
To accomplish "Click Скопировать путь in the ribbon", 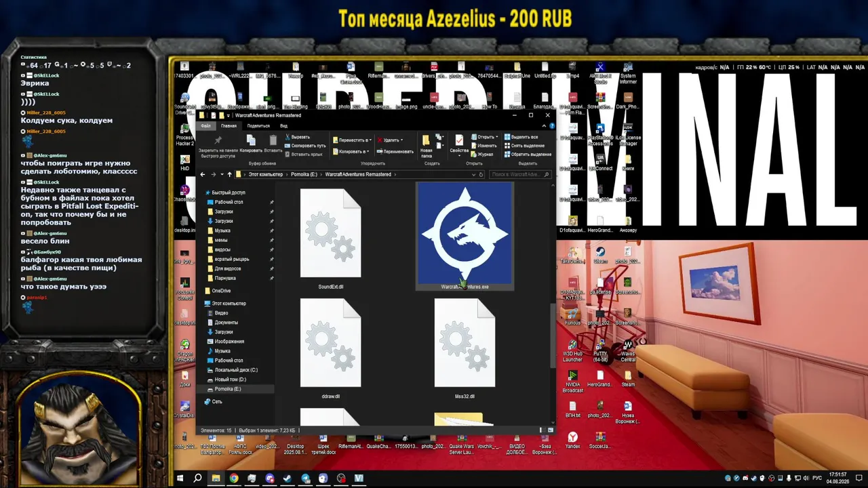I will [x=305, y=146].
